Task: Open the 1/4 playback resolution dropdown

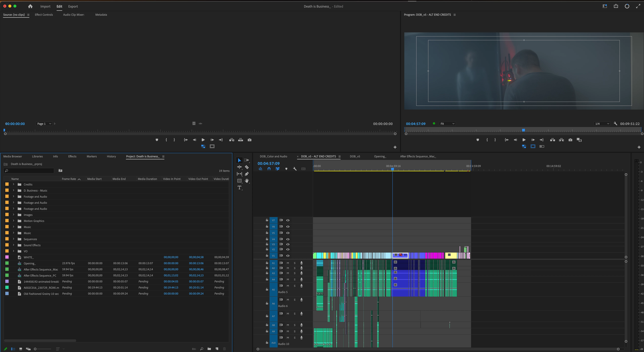Action: tap(602, 124)
